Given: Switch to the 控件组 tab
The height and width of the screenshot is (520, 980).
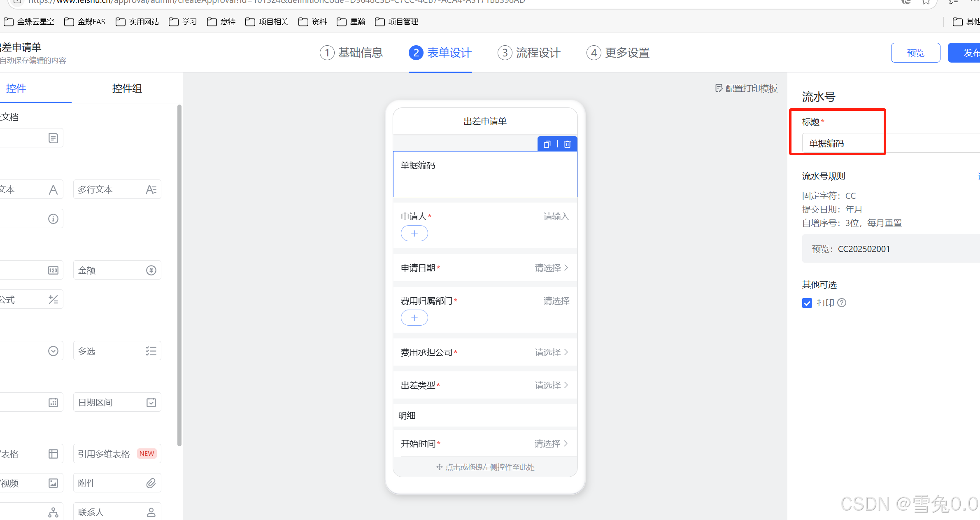Looking at the screenshot, I should tap(127, 88).
